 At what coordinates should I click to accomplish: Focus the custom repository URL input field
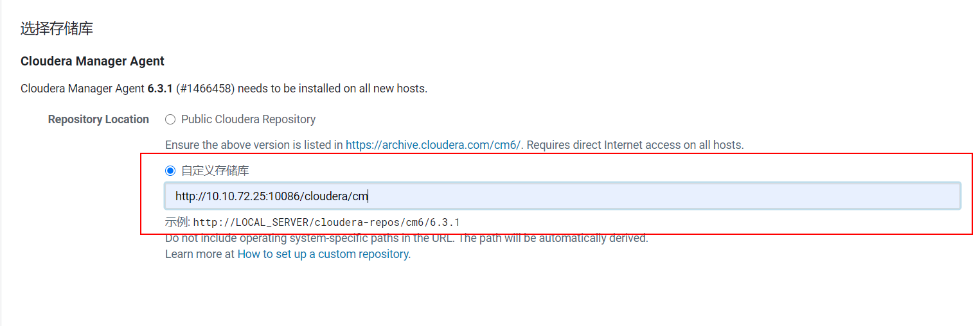(562, 196)
